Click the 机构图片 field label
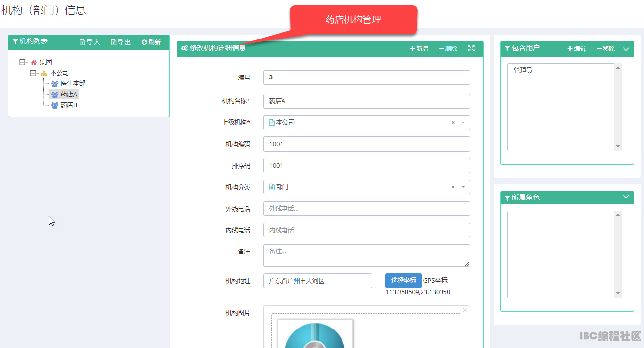Screen dimensions: 644x348 coord(238,313)
